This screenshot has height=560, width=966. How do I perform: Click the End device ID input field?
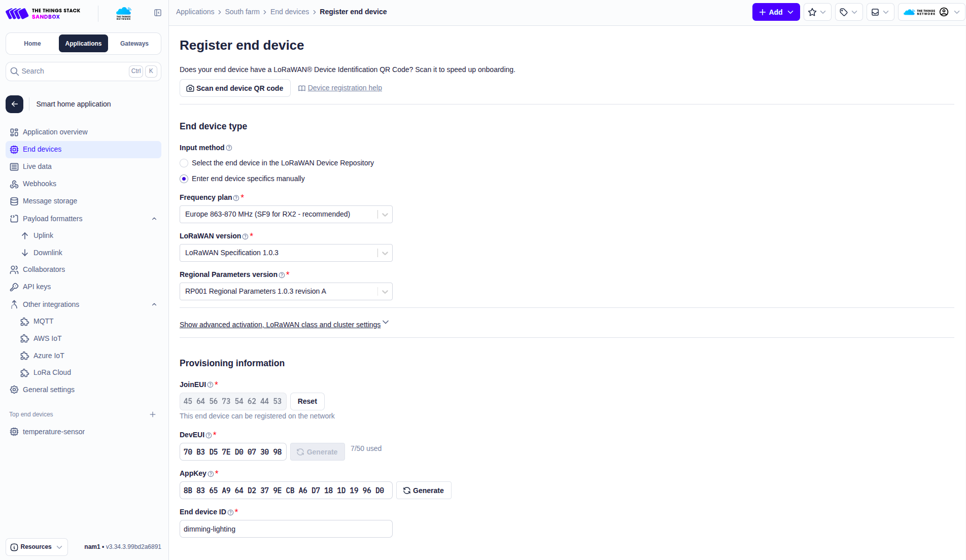tap(286, 529)
